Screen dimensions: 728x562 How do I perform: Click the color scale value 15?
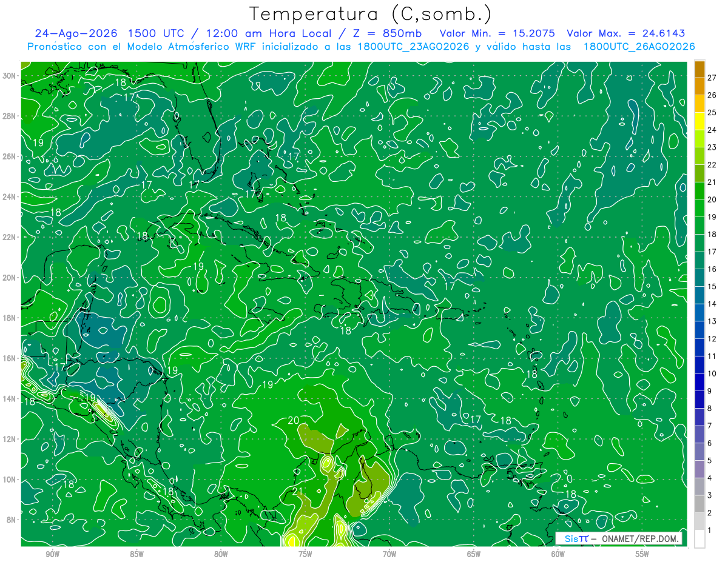[712, 286]
